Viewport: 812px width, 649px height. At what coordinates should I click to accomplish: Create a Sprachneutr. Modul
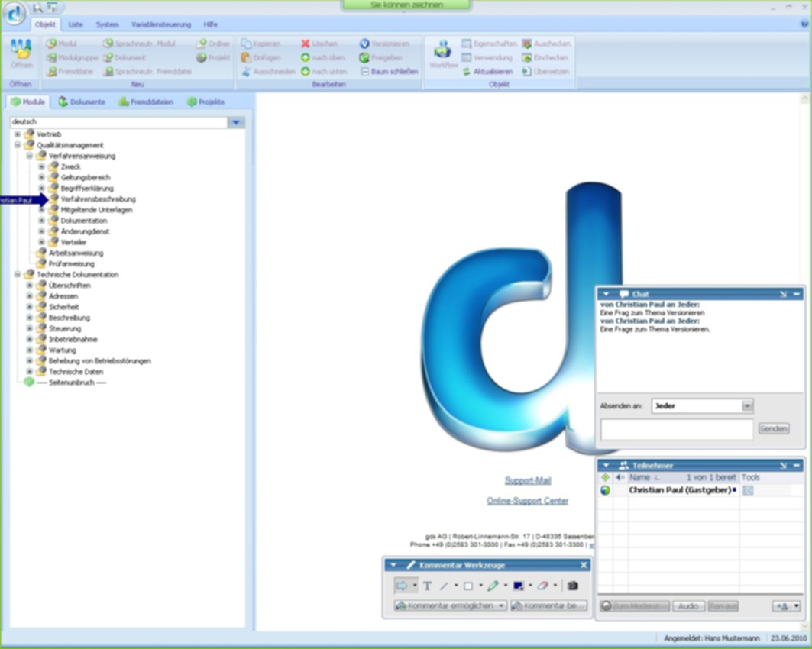click(x=139, y=44)
